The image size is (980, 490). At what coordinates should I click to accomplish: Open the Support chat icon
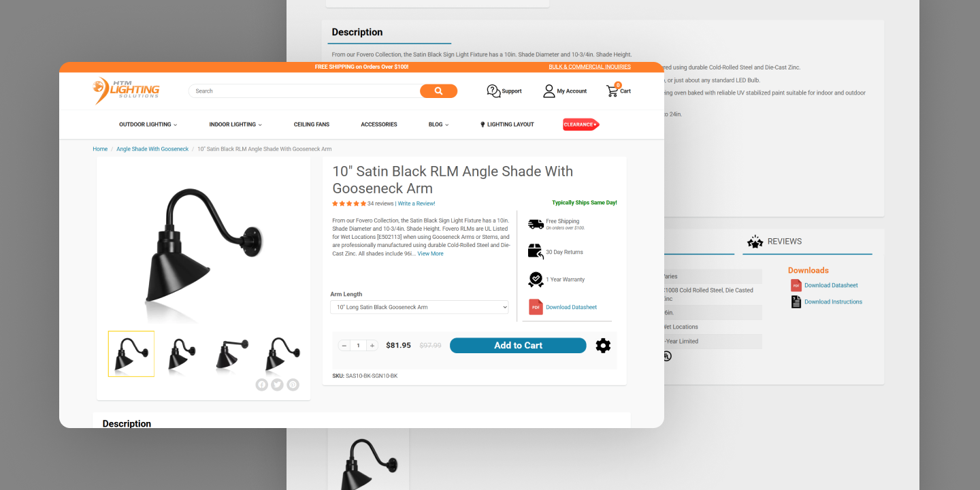pos(493,91)
